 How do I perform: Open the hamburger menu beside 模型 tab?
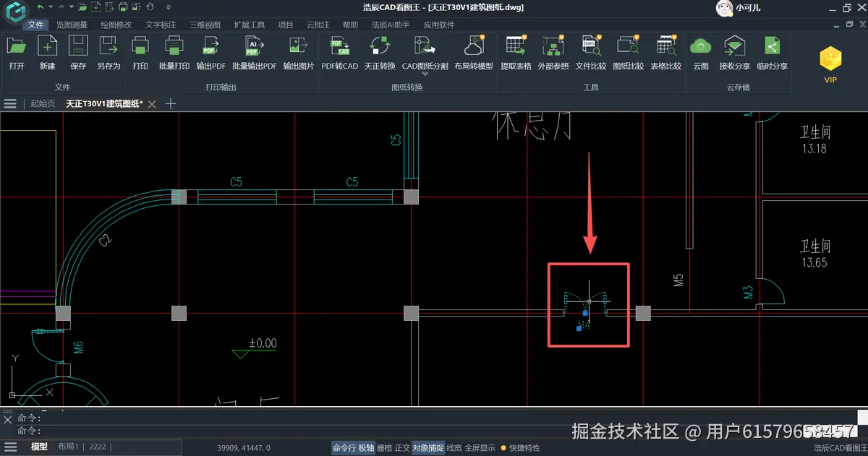tap(10, 447)
